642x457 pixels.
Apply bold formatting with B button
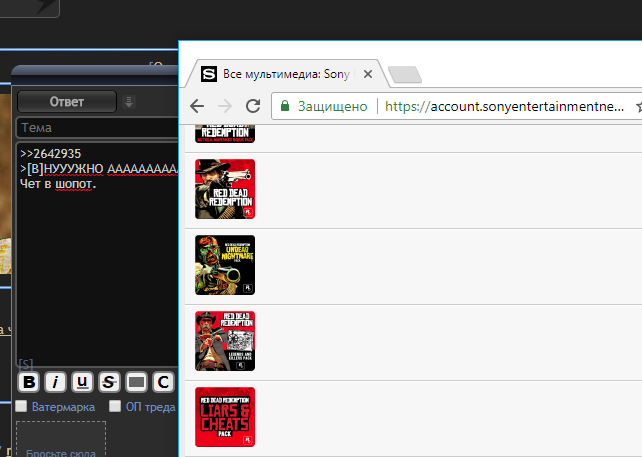tap(29, 382)
